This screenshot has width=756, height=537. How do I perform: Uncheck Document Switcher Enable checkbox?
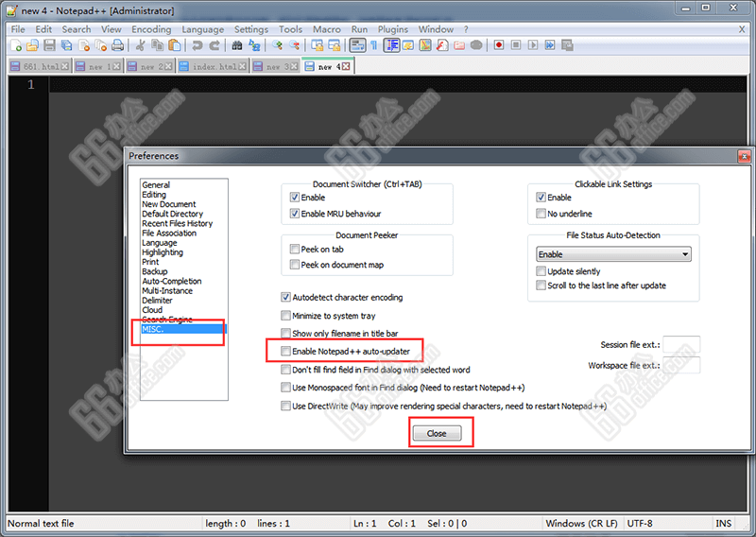click(295, 198)
